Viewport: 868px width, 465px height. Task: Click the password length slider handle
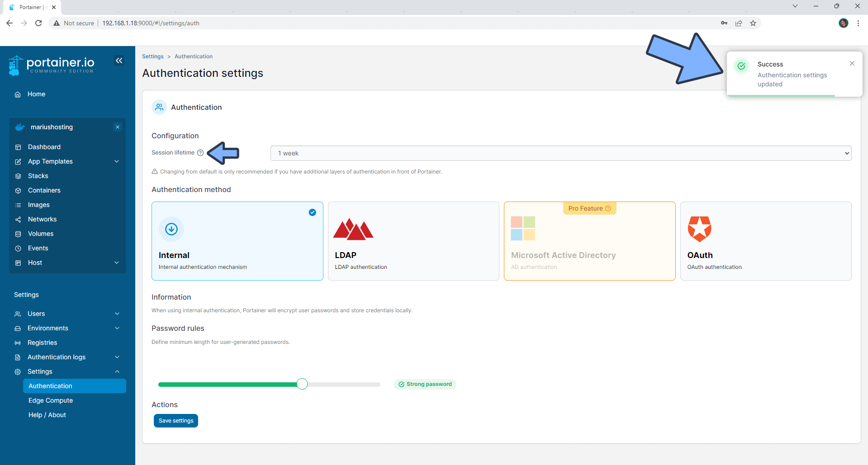[302, 384]
